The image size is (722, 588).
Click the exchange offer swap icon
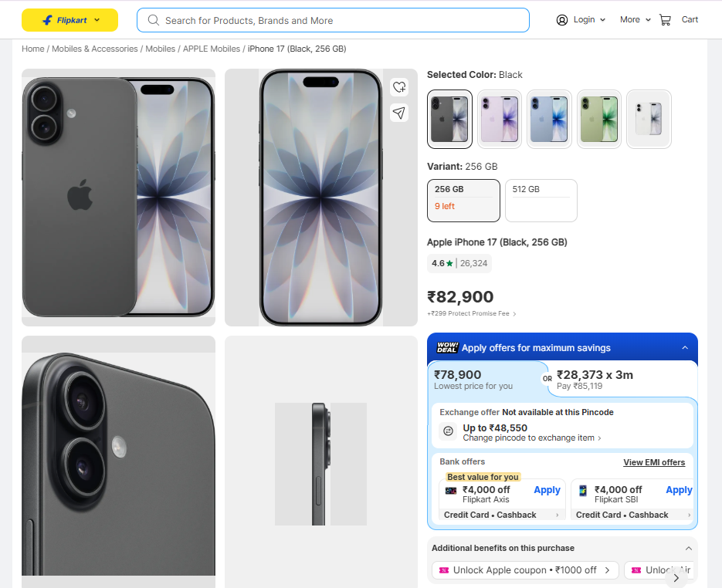(448, 431)
